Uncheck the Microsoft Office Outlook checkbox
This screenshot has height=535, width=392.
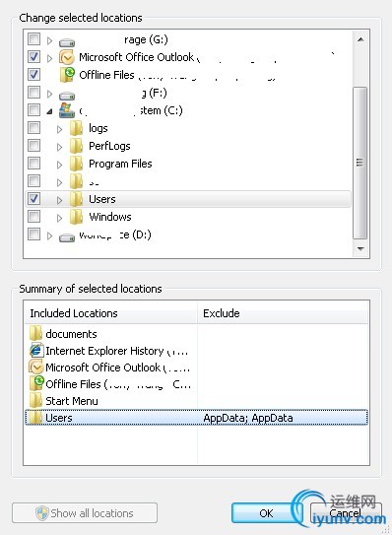click(x=33, y=56)
